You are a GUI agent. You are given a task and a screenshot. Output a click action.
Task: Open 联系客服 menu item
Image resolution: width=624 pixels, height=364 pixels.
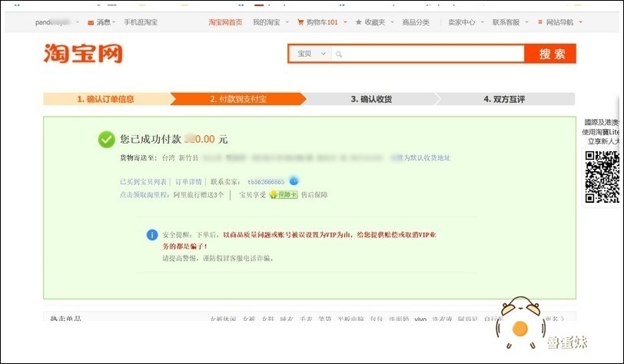coord(506,22)
